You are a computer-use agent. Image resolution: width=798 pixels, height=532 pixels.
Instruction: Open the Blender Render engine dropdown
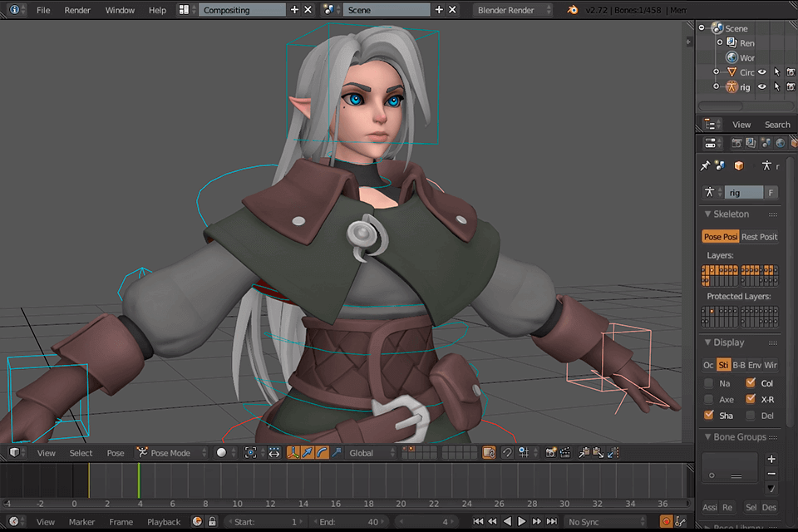[x=510, y=10]
